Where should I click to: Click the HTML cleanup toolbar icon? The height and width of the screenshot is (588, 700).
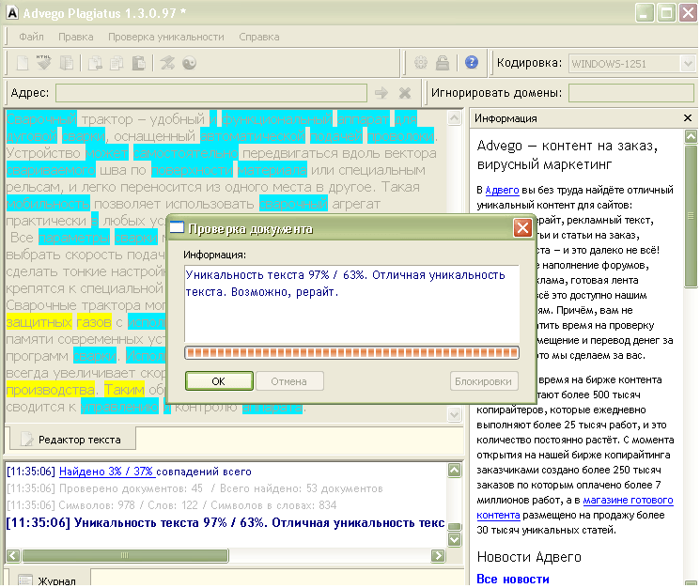tap(44, 63)
